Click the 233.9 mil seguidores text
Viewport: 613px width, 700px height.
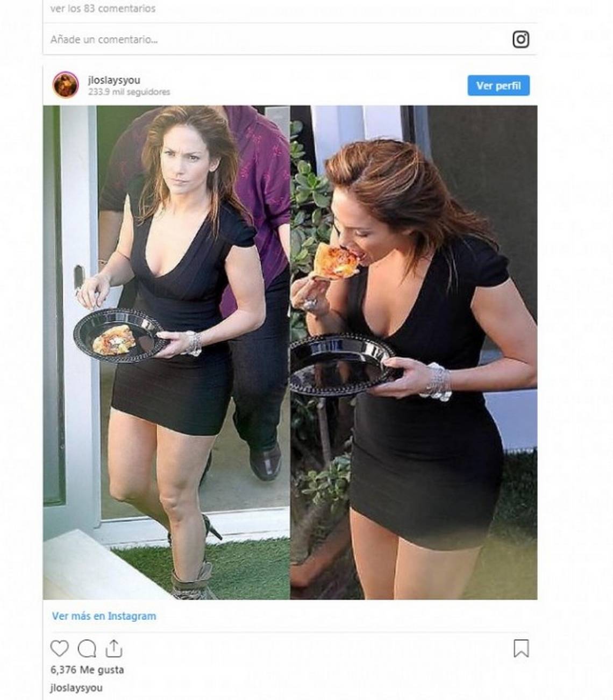[129, 92]
